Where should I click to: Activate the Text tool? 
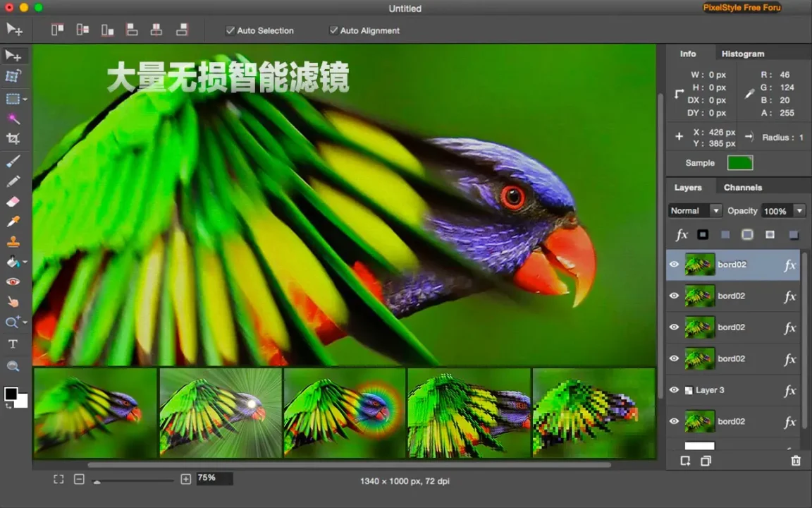(x=13, y=344)
